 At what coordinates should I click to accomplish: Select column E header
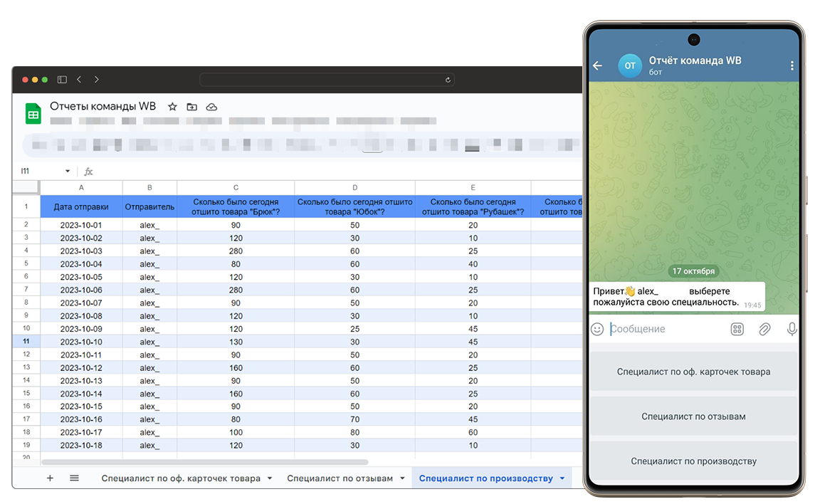click(473, 187)
